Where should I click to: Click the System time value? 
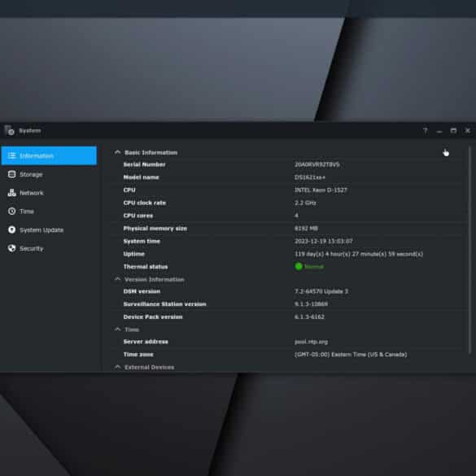324,241
